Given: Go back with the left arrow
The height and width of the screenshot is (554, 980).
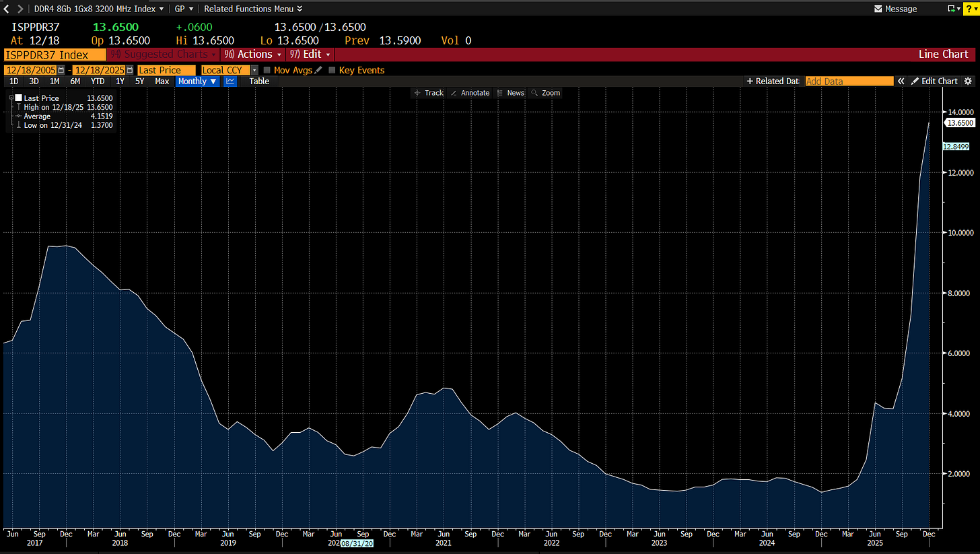Looking at the screenshot, I should pos(7,9).
